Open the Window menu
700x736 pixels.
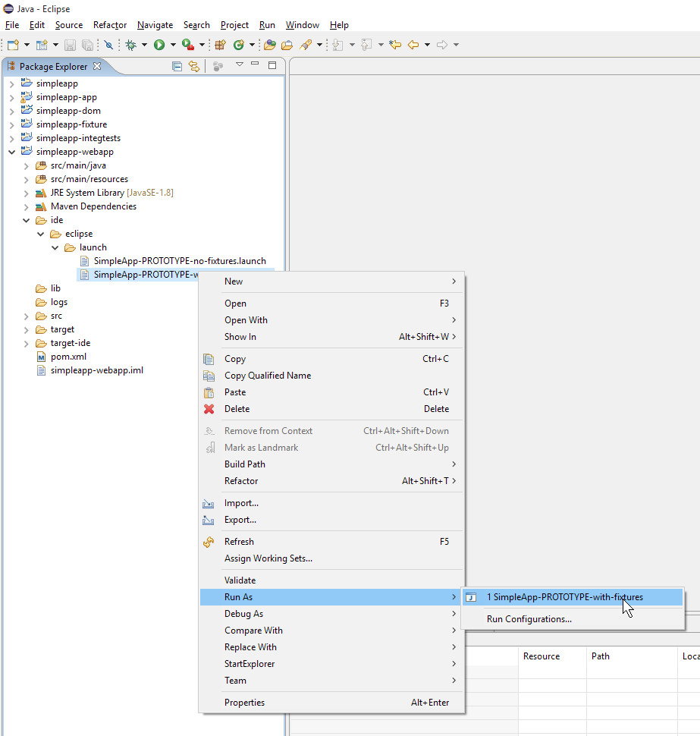click(303, 25)
